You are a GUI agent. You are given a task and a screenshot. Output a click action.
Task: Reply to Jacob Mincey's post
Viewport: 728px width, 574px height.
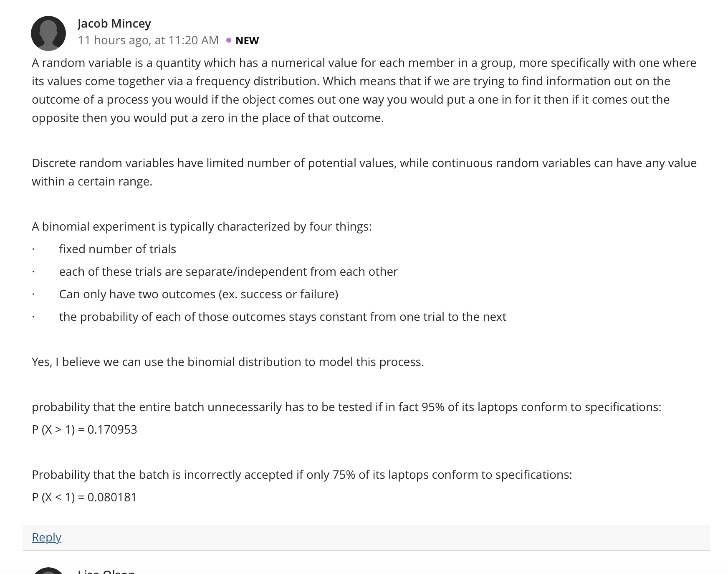pos(46,537)
